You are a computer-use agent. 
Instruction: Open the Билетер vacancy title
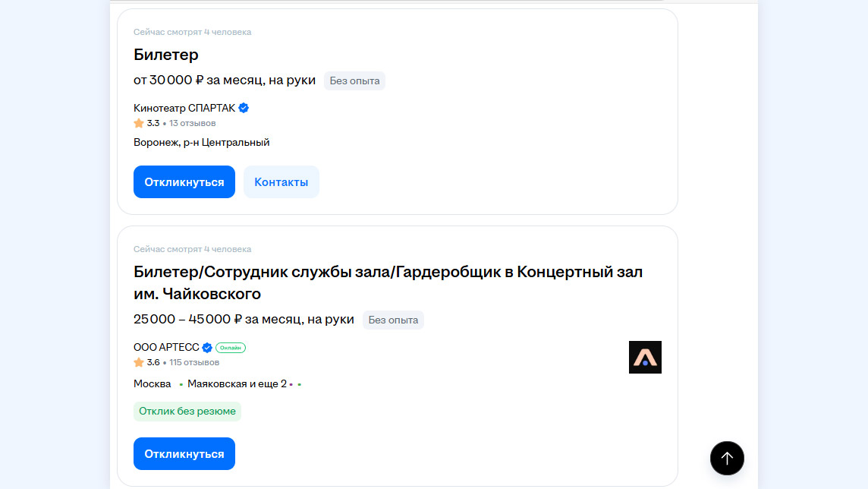point(166,54)
